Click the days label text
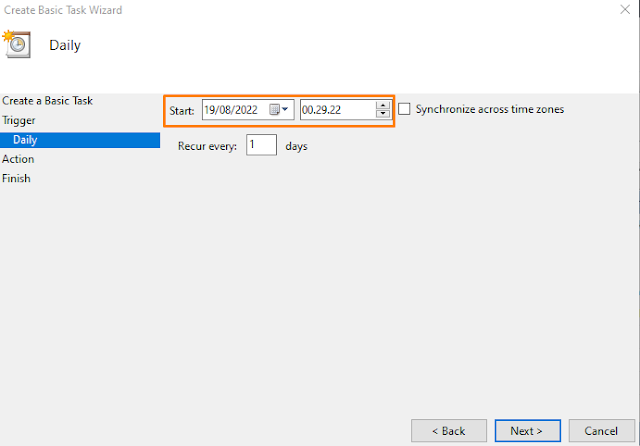The width and height of the screenshot is (640, 446). [x=296, y=146]
